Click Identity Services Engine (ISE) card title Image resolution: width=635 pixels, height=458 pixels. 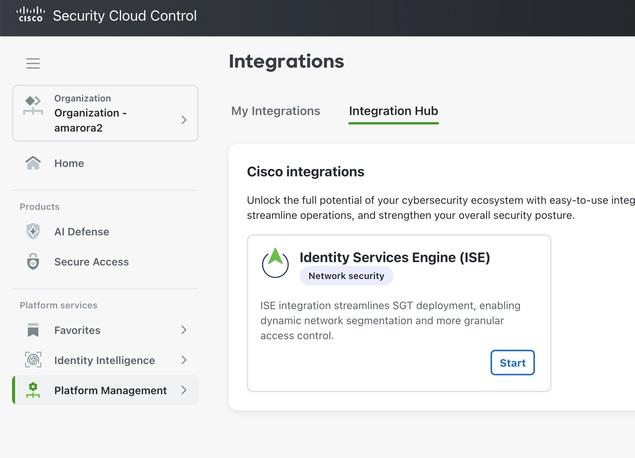pyautogui.click(x=395, y=257)
